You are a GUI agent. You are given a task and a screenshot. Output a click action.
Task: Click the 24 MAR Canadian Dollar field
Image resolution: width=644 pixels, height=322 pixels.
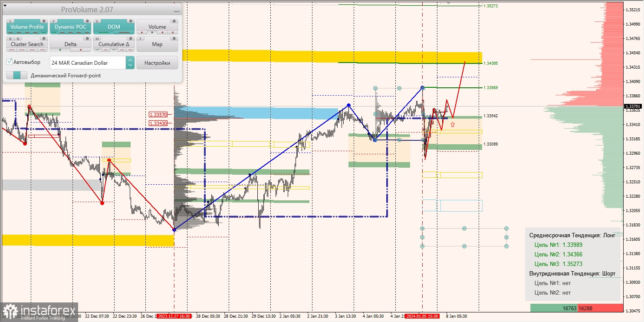click(88, 63)
